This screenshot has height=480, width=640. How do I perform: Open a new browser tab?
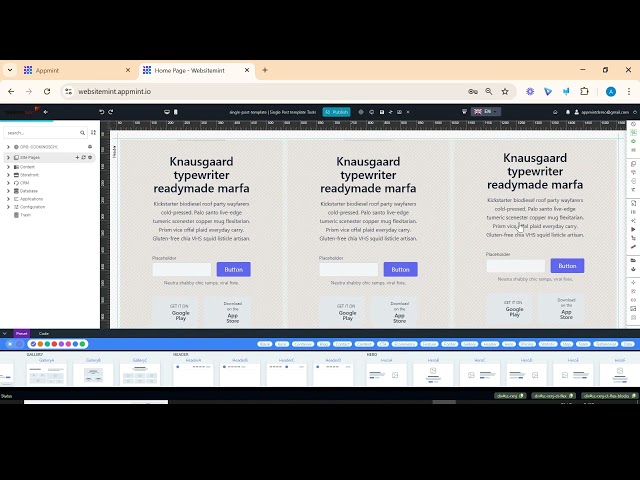[x=265, y=70]
